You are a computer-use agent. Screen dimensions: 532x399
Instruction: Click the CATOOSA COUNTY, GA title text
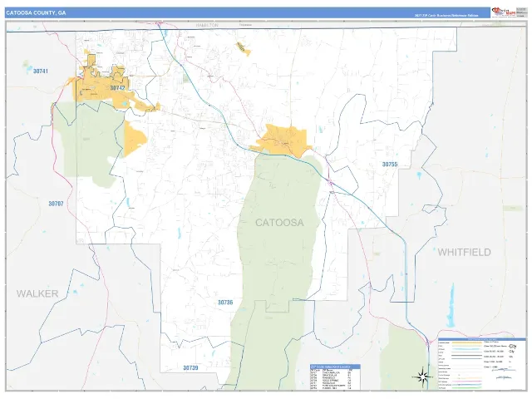(36, 13)
